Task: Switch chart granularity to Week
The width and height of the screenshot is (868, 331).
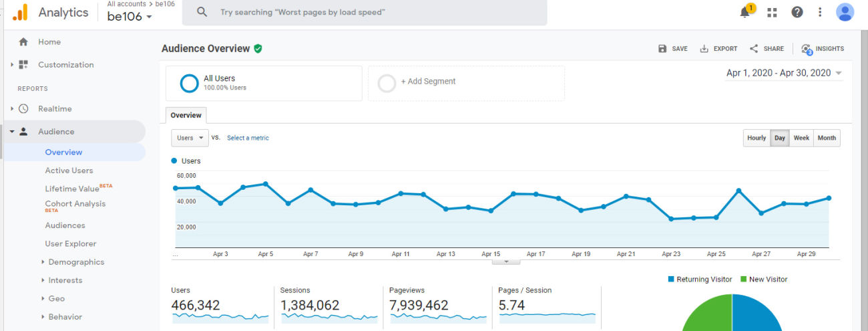Action: (x=801, y=138)
